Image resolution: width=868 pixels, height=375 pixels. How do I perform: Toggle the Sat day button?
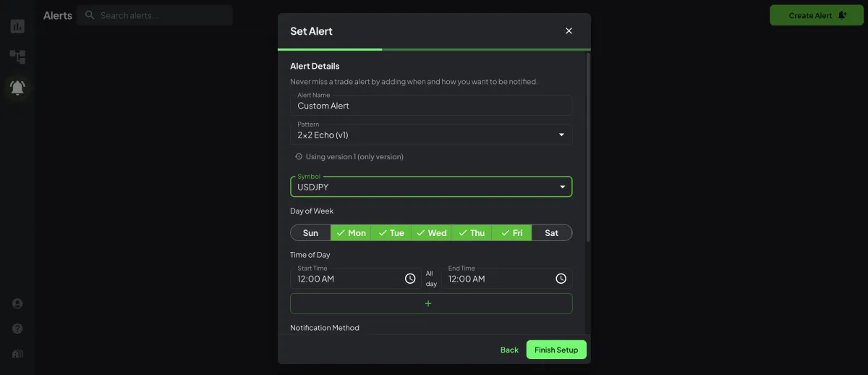[x=551, y=233]
